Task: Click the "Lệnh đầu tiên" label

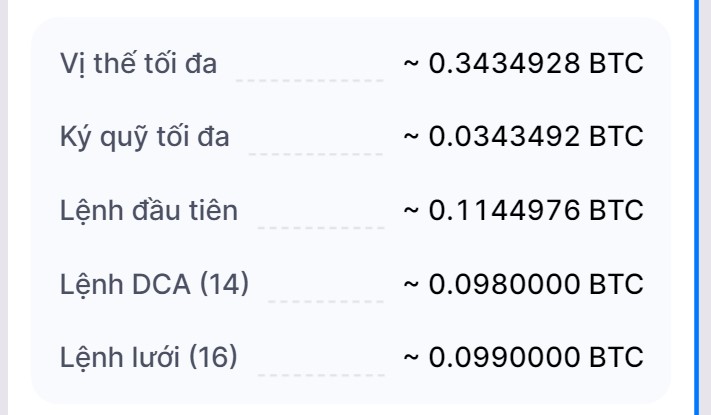Action: pyautogui.click(x=150, y=210)
